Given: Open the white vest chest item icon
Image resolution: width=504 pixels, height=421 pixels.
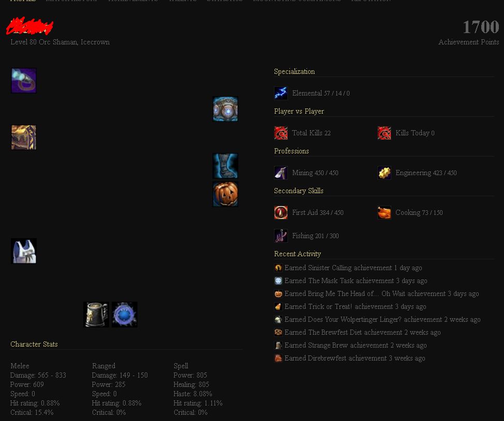Looking at the screenshot, I should coord(24,251).
